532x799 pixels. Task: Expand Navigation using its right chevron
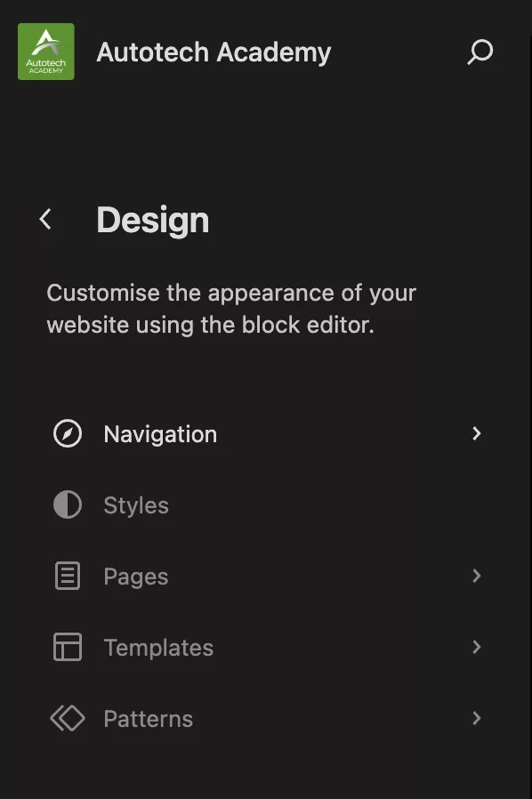pos(477,433)
